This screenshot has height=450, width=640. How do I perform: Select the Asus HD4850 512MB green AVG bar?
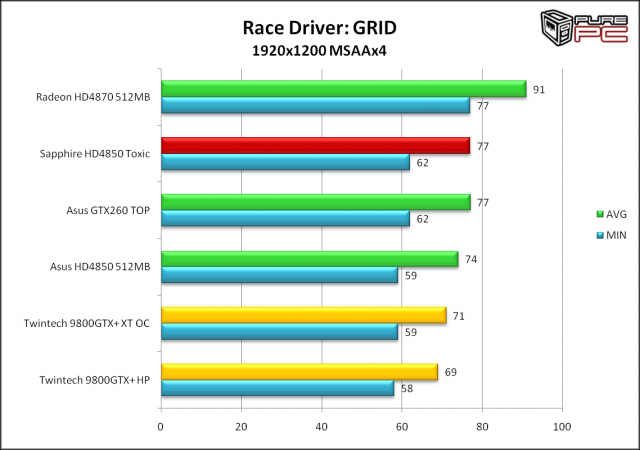click(309, 259)
